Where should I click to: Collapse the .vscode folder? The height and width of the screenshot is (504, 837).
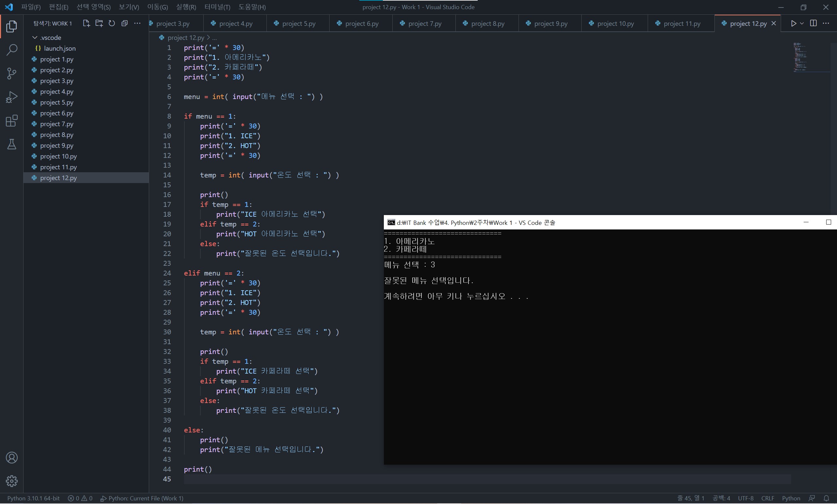click(x=35, y=37)
